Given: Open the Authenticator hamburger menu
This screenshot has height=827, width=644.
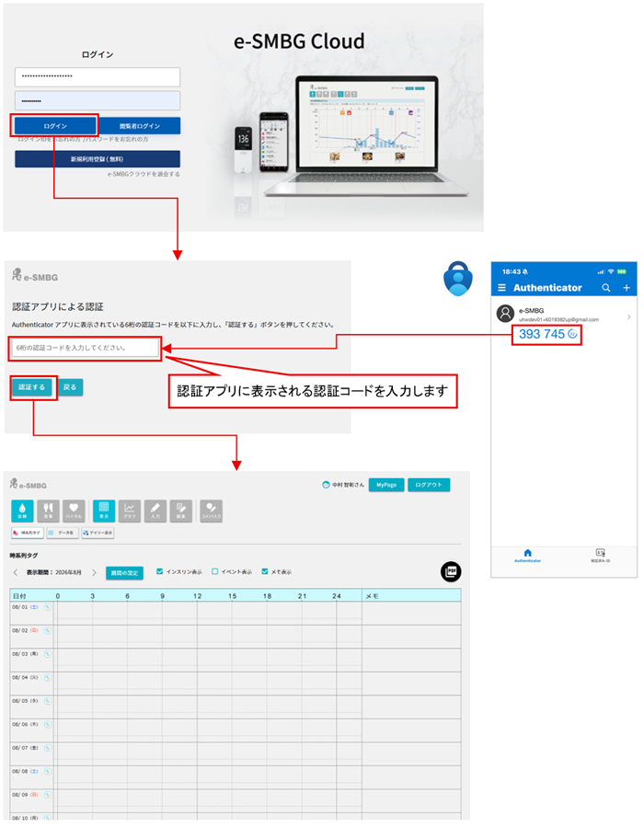Looking at the screenshot, I should [x=501, y=287].
